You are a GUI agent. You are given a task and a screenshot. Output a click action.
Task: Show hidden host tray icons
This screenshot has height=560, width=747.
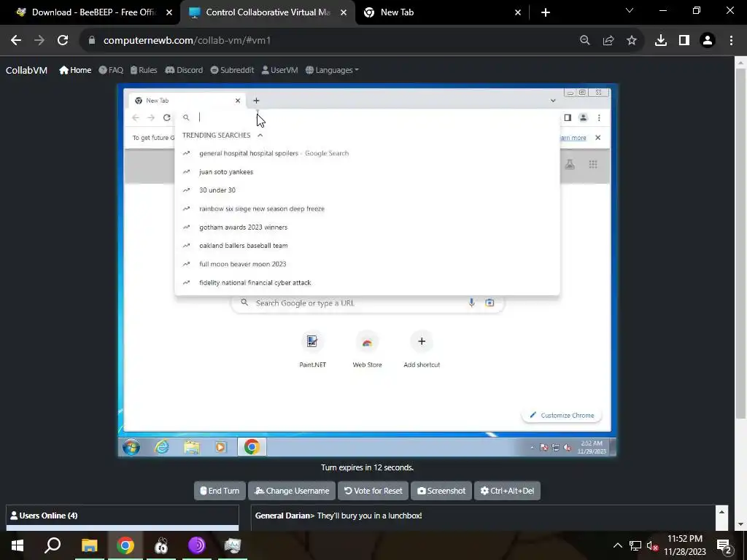(617, 545)
